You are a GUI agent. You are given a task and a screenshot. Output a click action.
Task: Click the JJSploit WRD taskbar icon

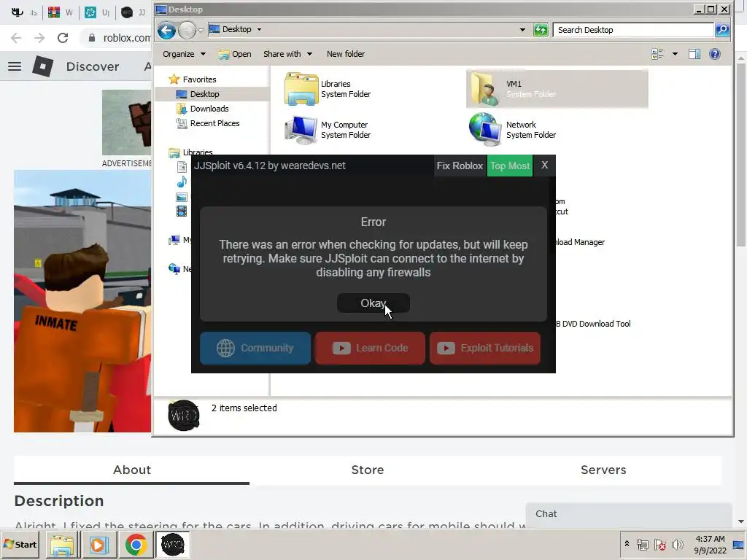172,545
